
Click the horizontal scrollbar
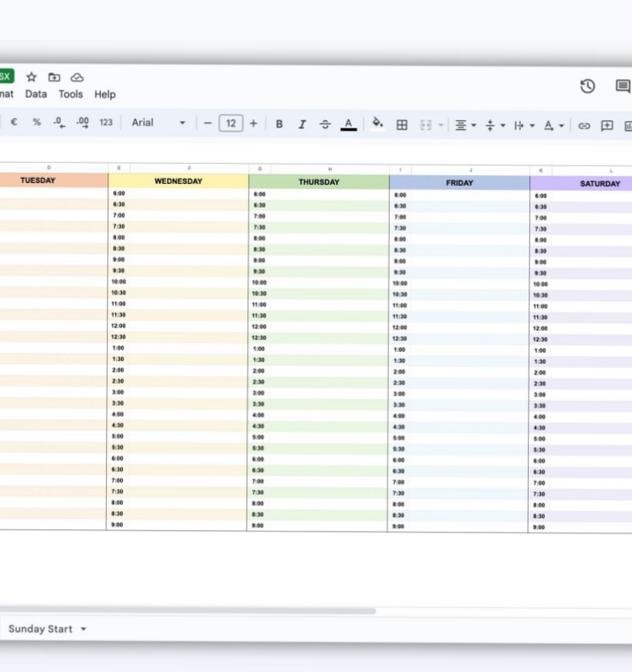coord(187,611)
